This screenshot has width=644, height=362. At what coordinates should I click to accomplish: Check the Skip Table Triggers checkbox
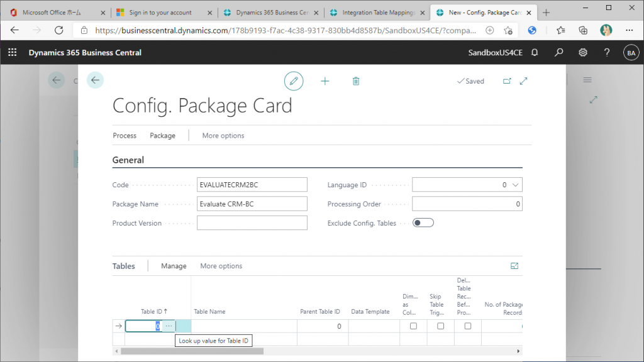440,326
